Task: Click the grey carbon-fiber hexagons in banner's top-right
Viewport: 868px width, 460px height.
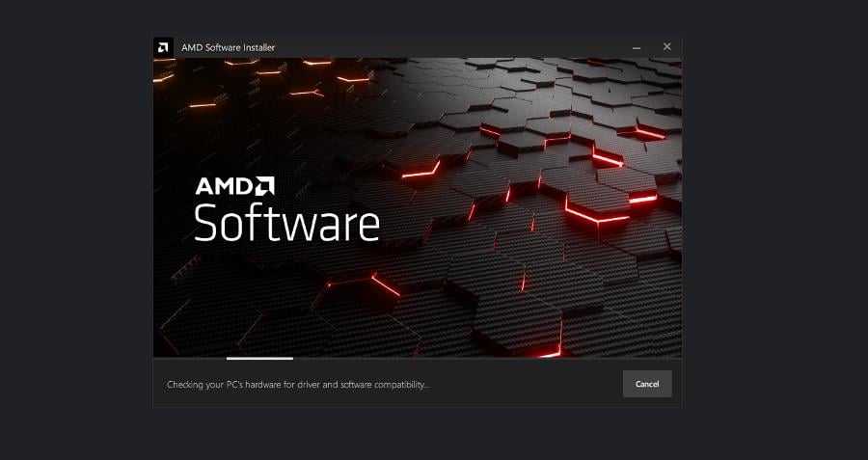Action: pyautogui.click(x=582, y=89)
